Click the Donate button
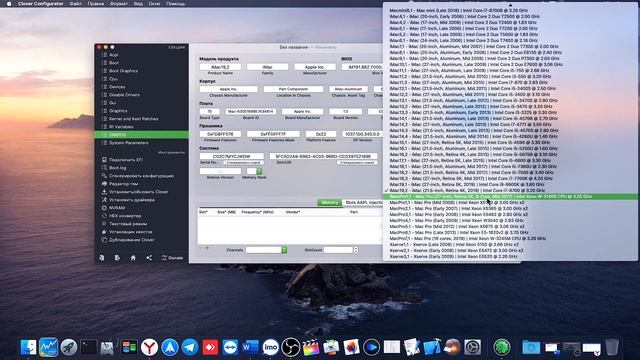Screen dimensions: 640x360 172,258
